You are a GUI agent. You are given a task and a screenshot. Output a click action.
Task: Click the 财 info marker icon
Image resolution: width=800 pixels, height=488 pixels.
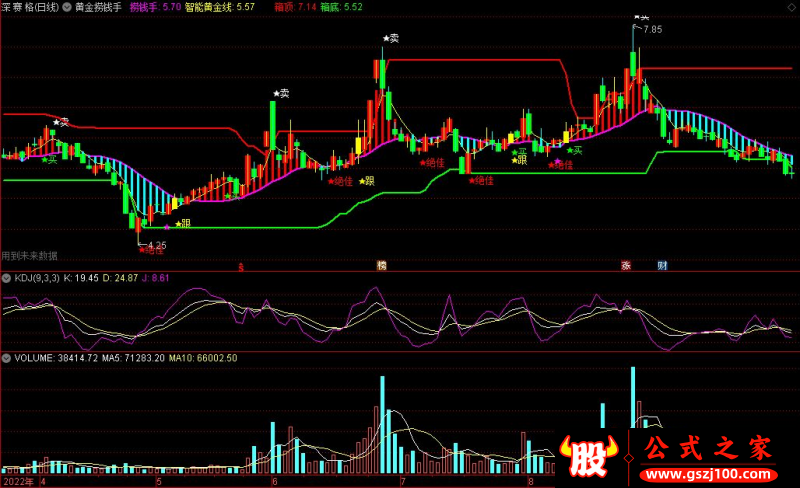point(662,266)
